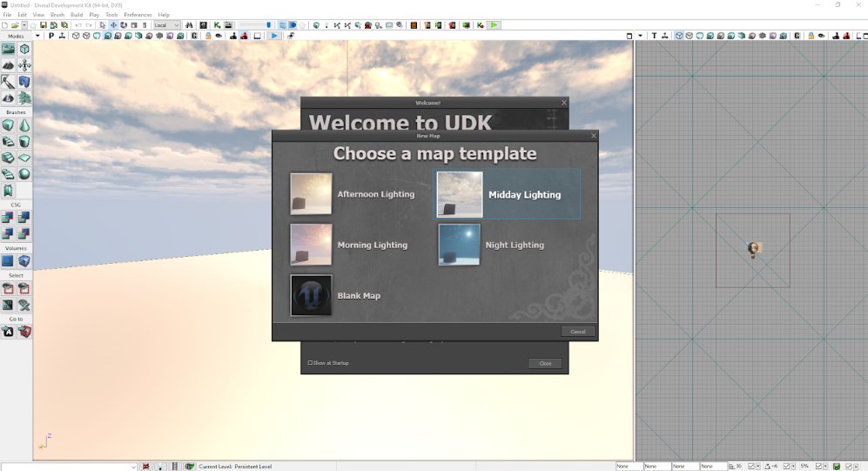
Task: Open the Play menu
Action: tap(94, 15)
